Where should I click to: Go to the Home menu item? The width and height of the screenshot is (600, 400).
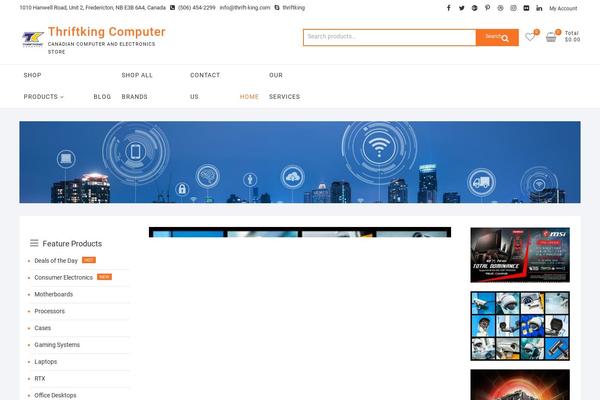coord(249,97)
